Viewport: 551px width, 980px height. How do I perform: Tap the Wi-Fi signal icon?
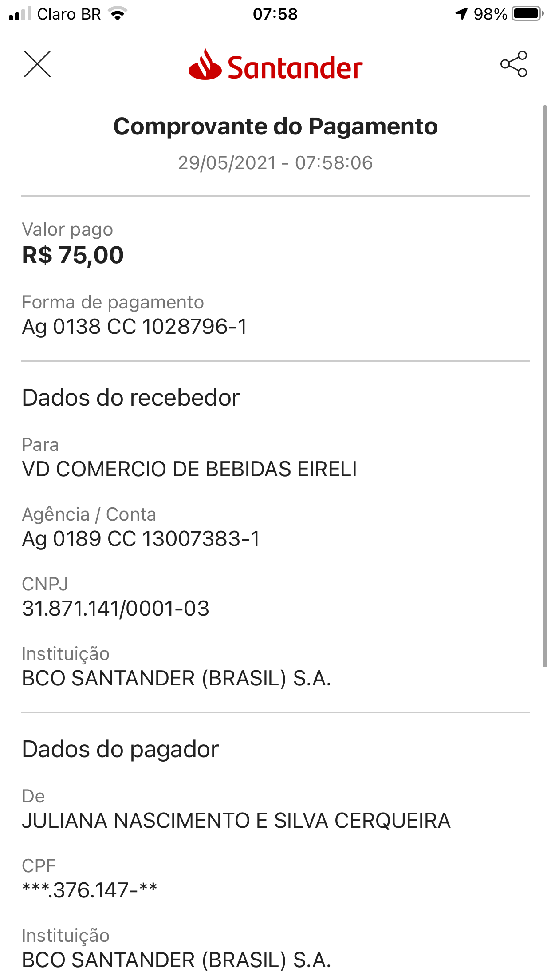click(x=118, y=14)
